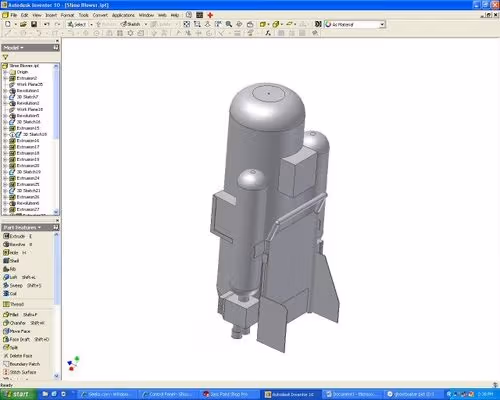The height and width of the screenshot is (400, 500).
Task: Open the Tools menu
Action: click(x=84, y=15)
